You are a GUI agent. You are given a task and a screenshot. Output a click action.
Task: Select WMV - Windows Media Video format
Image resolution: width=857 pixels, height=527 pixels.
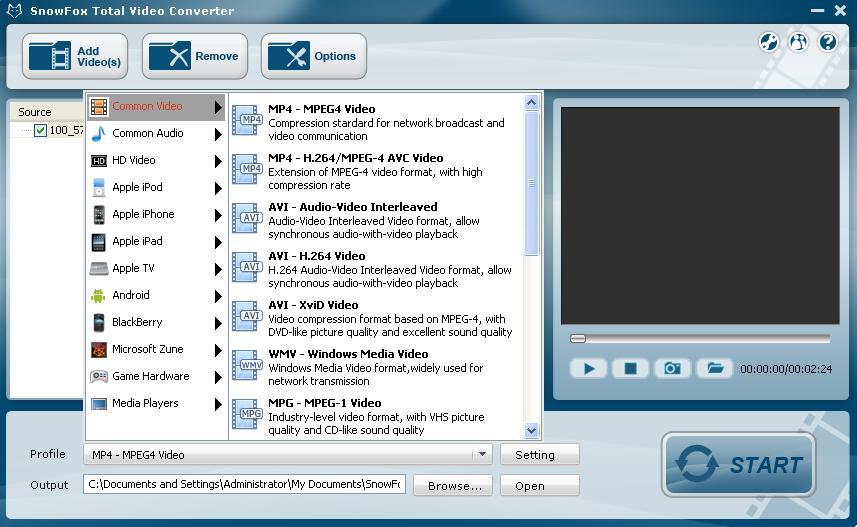[376, 367]
